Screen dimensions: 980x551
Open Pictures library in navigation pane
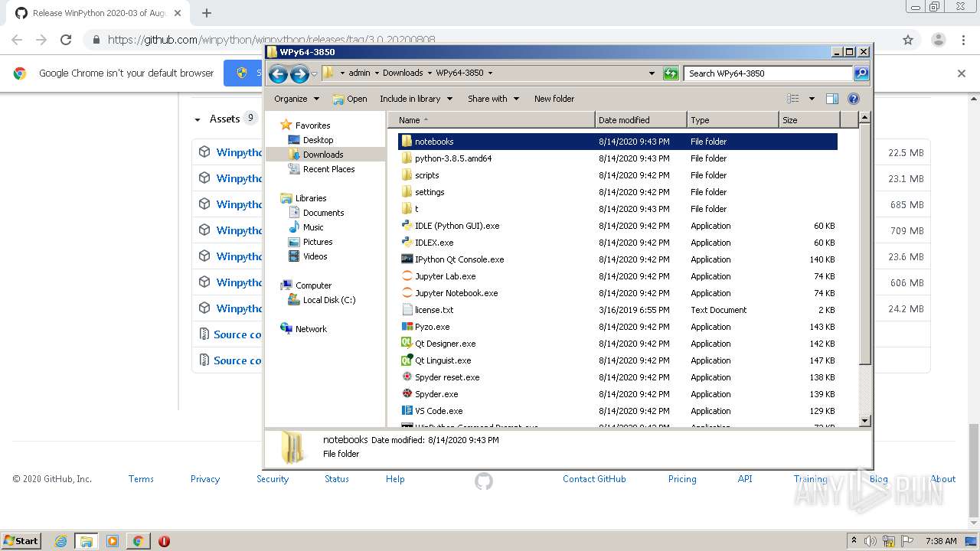[317, 242]
